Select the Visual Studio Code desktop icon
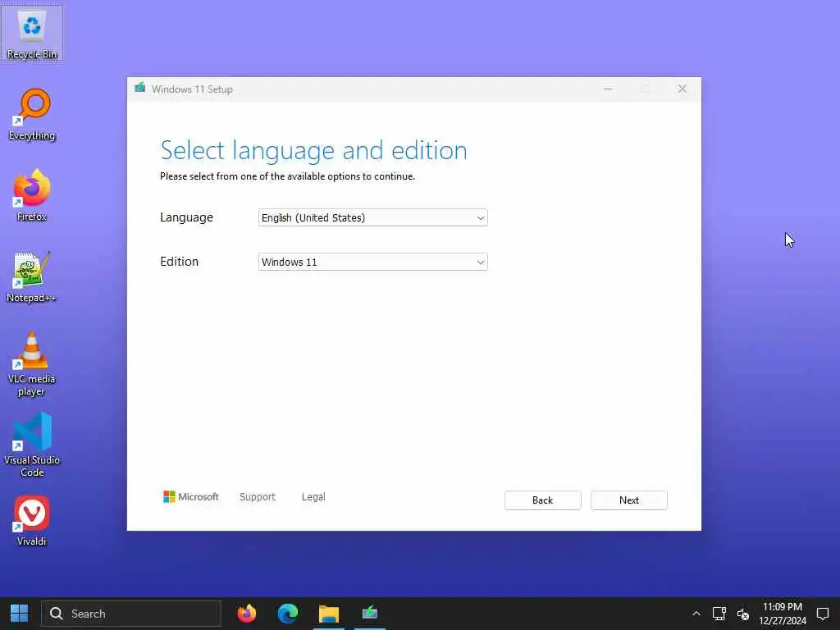Viewport: 840px width, 630px height. [32, 445]
